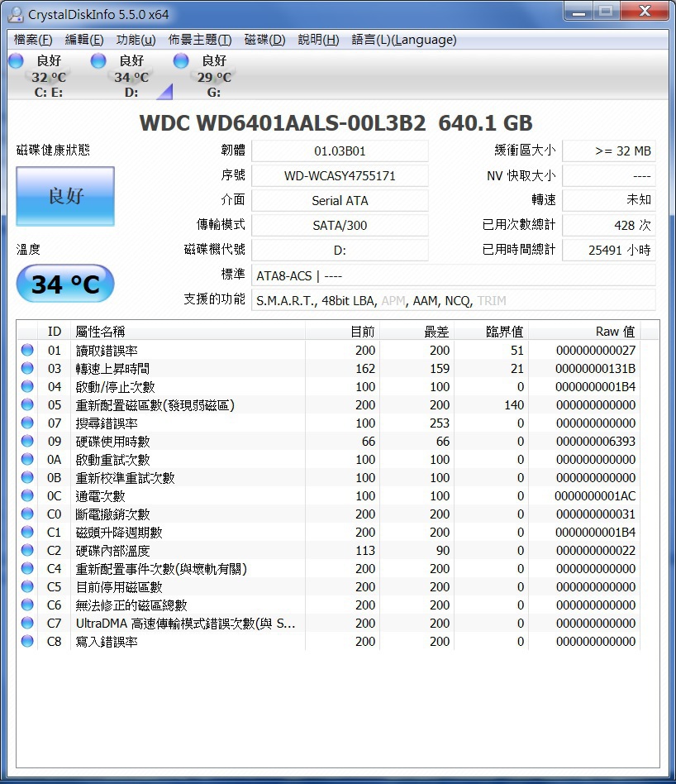The height and width of the screenshot is (784, 676).
Task: Select the 讀取錯誤率 attribute name
Action: (107, 351)
